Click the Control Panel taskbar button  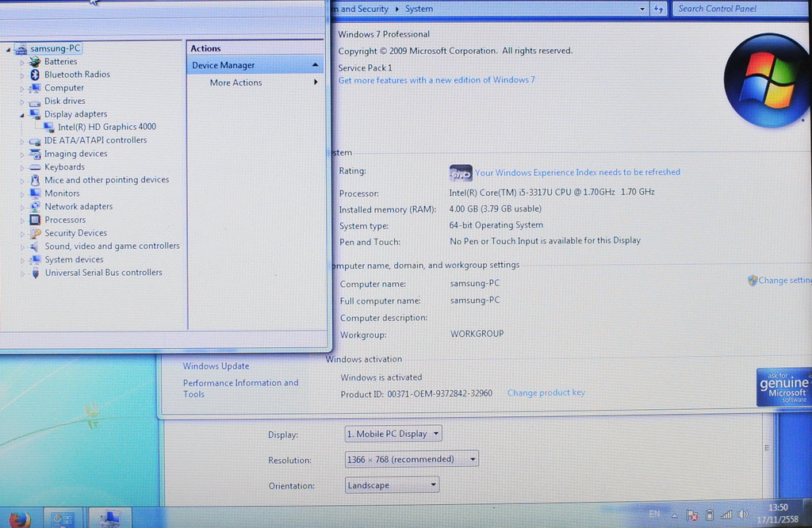point(63,518)
